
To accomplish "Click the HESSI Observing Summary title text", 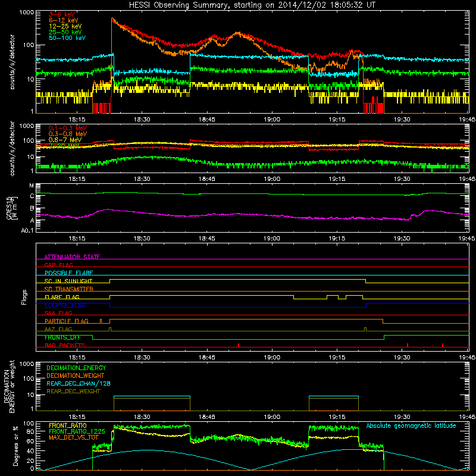I will coord(252,5).
